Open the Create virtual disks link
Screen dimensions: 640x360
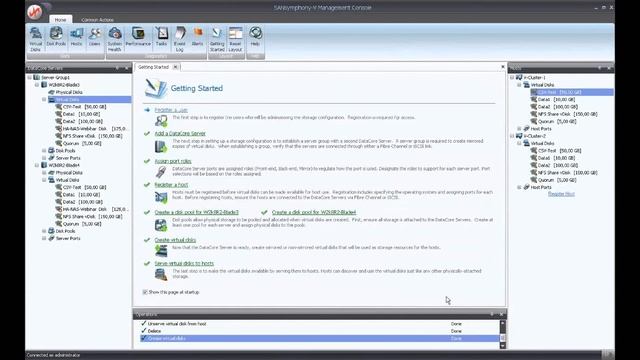[175, 240]
